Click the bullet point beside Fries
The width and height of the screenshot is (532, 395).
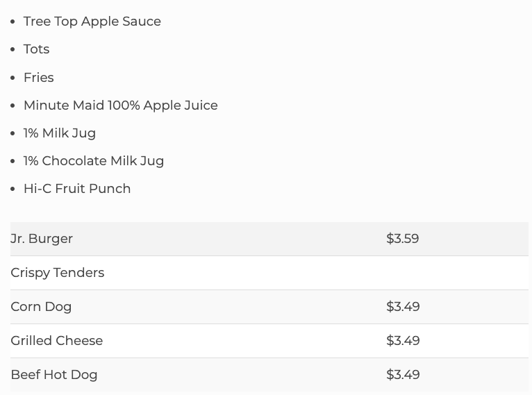pyautogui.click(x=13, y=78)
